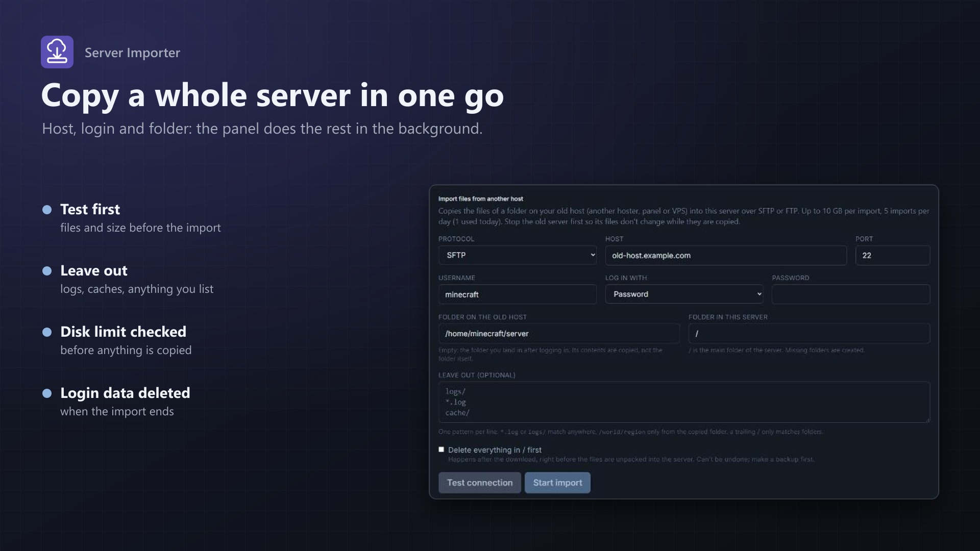
Task: Open the Log in with Password dropdown
Action: (x=684, y=294)
